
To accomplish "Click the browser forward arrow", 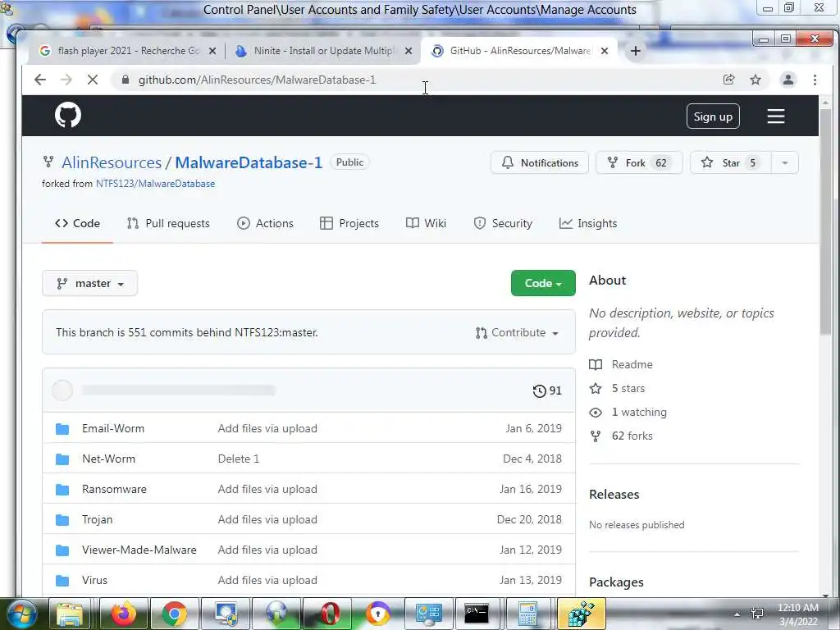I will click(x=66, y=80).
